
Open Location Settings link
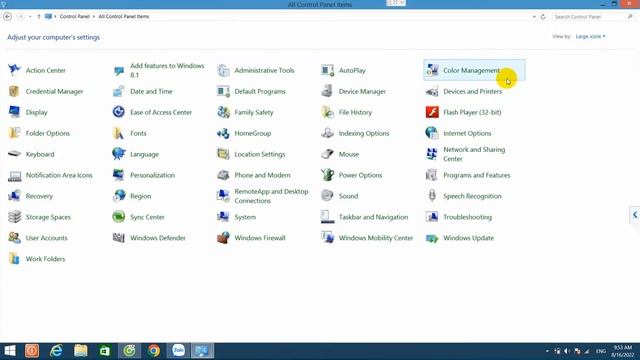[260, 154]
